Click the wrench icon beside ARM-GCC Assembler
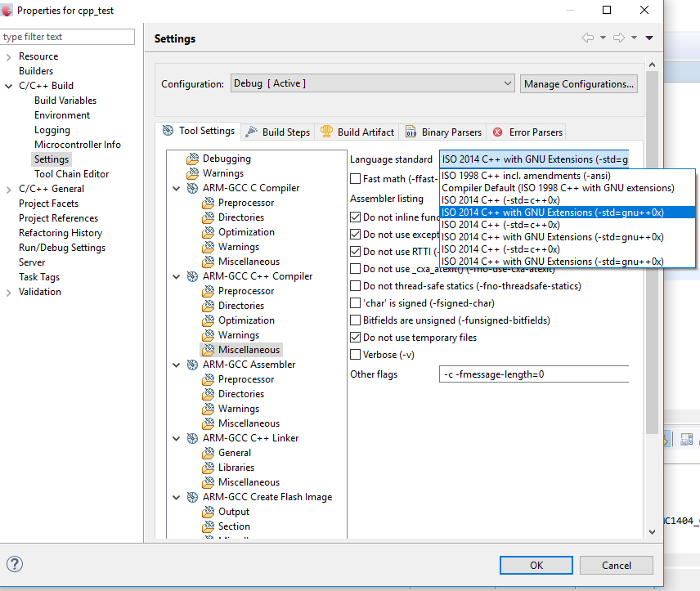Screen dimensions: 700x591 (x=191, y=364)
